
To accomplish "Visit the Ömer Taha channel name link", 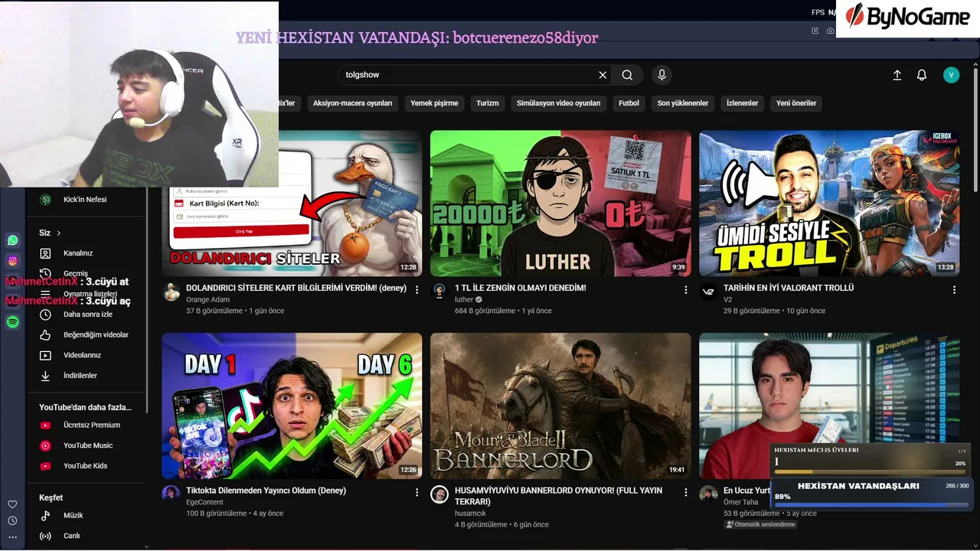I will click(740, 502).
